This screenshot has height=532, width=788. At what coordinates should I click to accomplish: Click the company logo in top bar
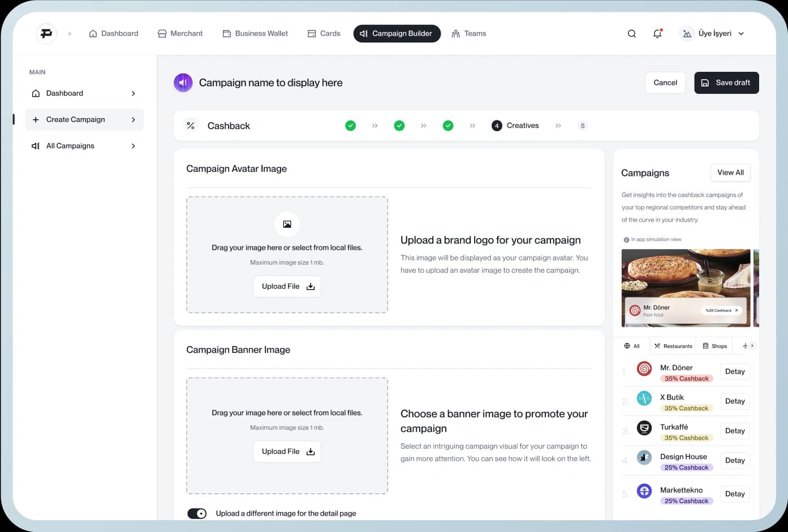point(46,34)
